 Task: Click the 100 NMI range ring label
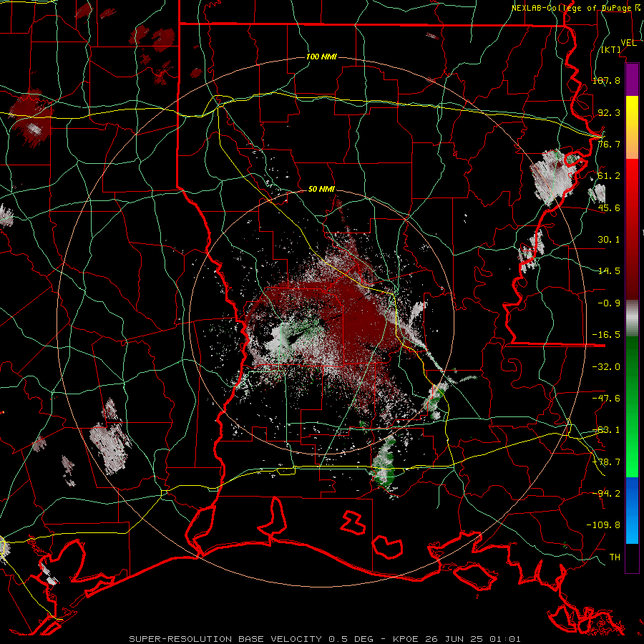[321, 57]
